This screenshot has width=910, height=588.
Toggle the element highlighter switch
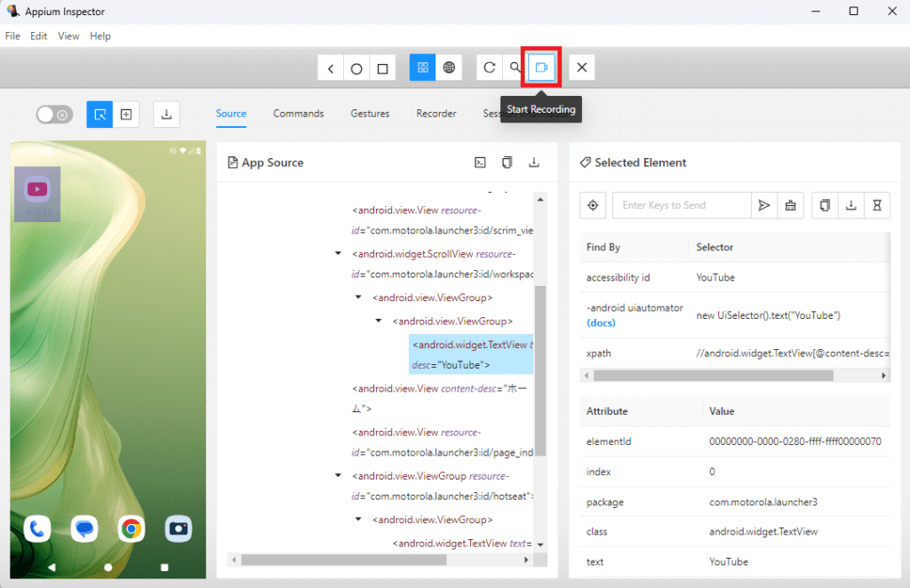[54, 115]
